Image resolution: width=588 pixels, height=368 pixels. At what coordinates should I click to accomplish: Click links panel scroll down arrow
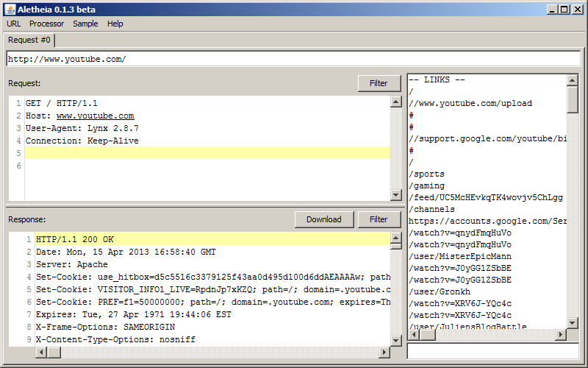coord(573,323)
